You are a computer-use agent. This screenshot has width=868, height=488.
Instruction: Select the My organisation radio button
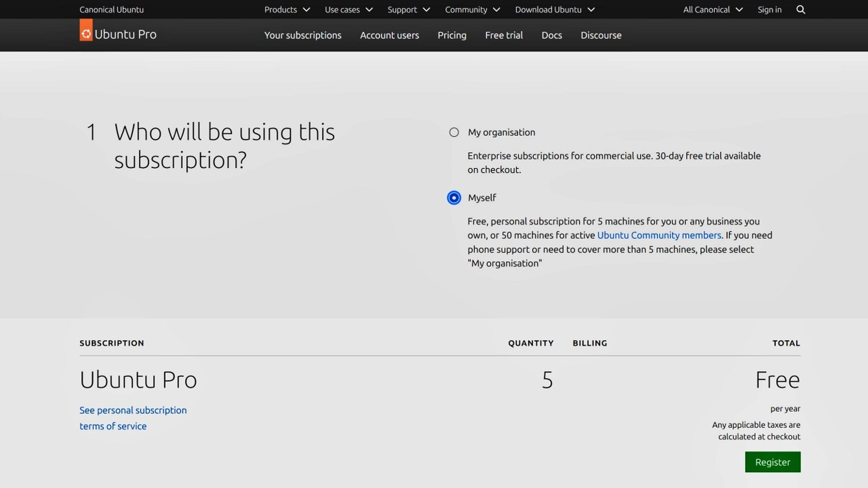454,132
